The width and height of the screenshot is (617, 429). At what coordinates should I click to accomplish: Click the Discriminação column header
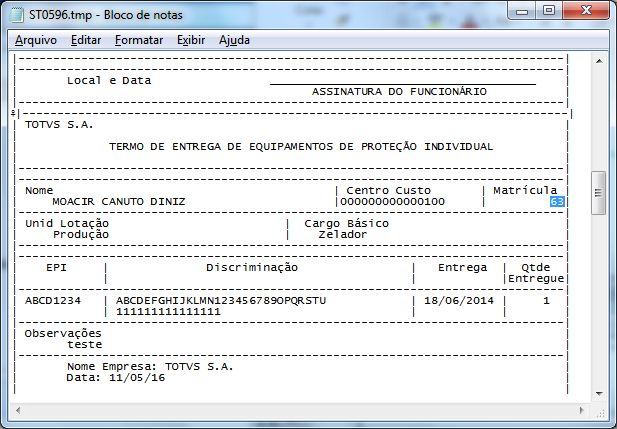pos(252,268)
